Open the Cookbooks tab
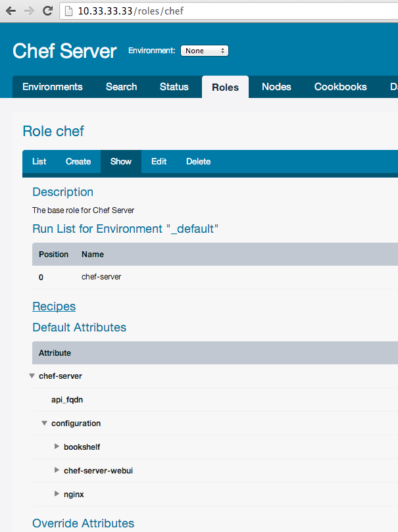Image resolution: width=398 pixels, height=532 pixels. click(340, 87)
